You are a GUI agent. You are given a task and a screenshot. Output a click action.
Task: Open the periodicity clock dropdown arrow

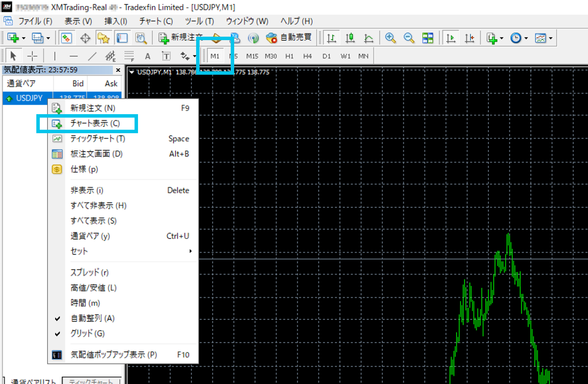click(526, 38)
